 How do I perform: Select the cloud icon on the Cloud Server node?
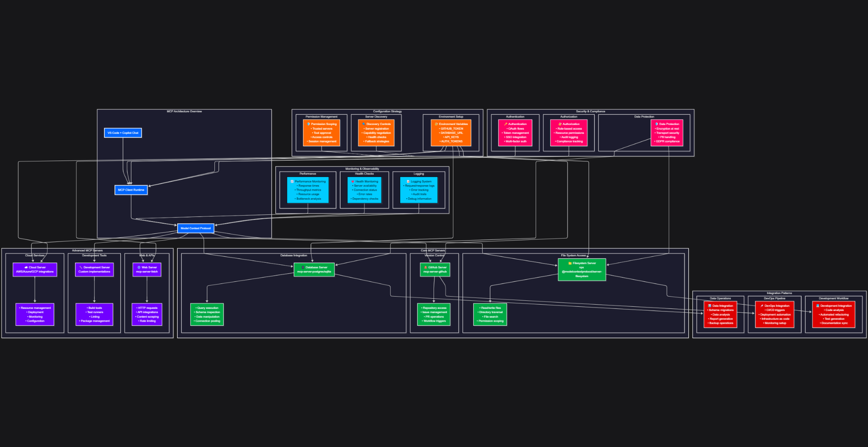point(26,267)
